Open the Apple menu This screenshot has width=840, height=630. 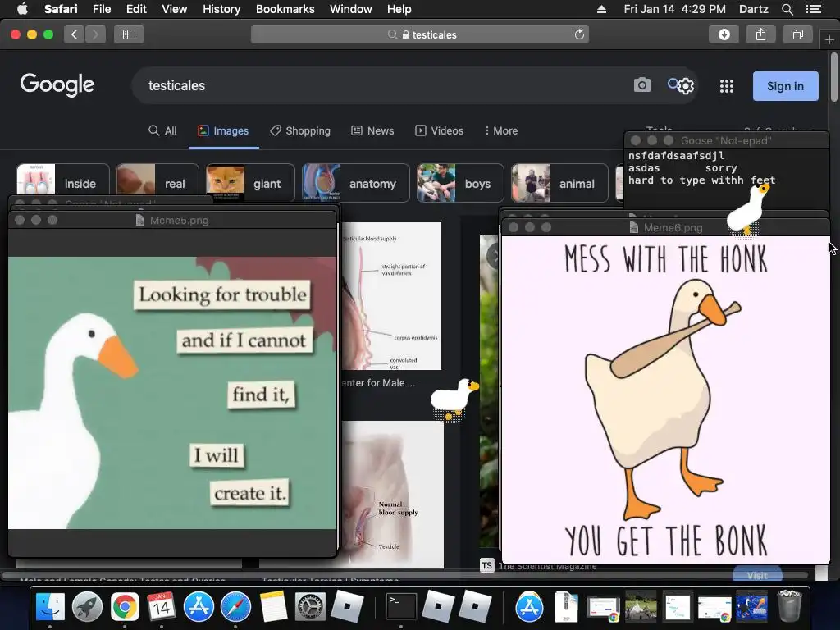click(x=22, y=9)
